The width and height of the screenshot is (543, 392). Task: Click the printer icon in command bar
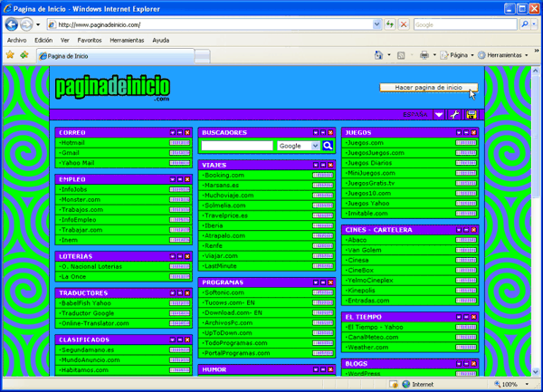click(x=424, y=55)
